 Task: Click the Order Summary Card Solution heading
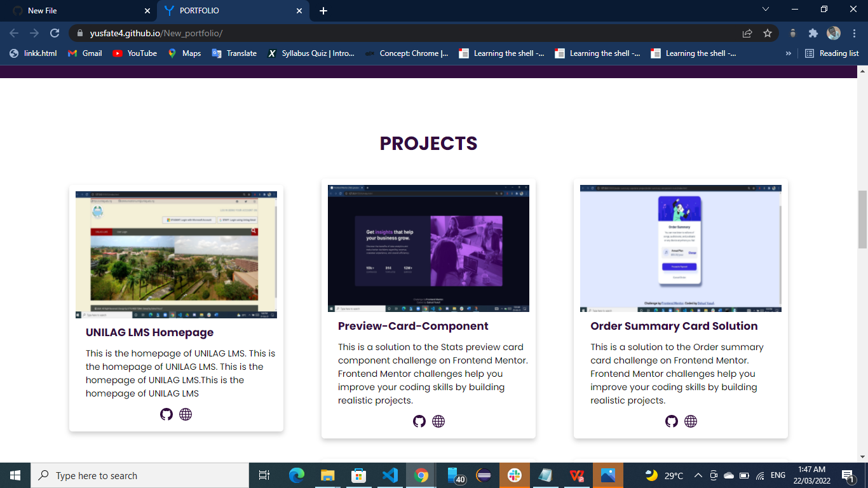tap(674, 326)
